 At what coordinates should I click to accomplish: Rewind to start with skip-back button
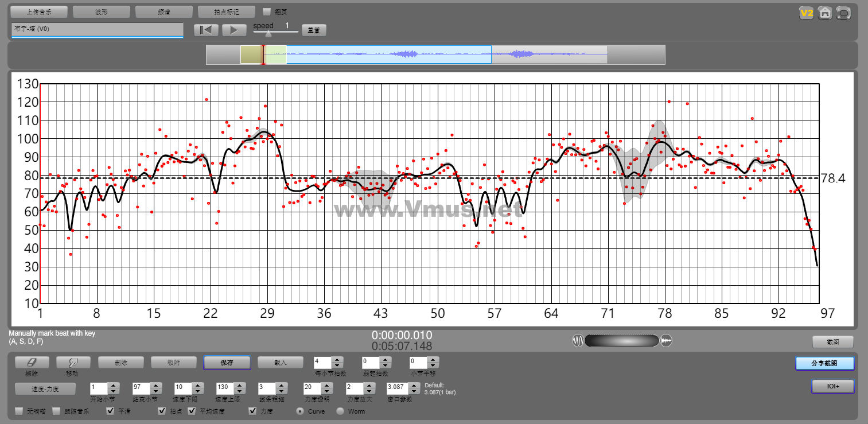click(x=206, y=30)
